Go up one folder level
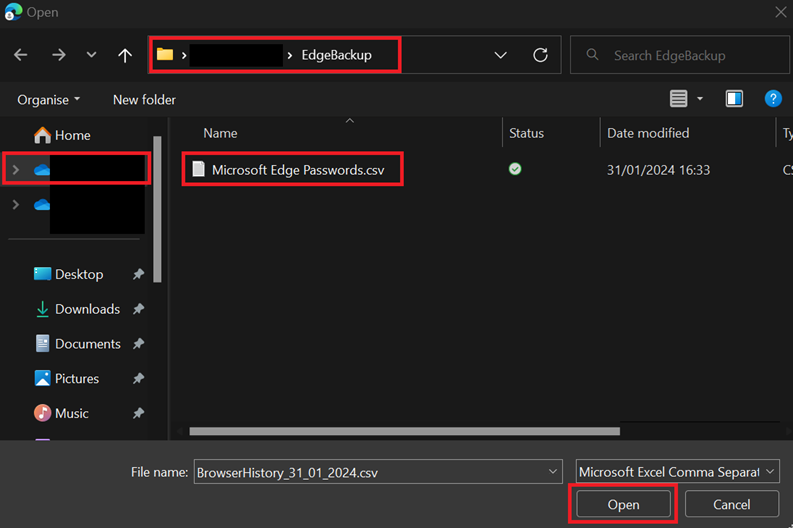Viewport: 793px width, 528px height. (x=125, y=56)
